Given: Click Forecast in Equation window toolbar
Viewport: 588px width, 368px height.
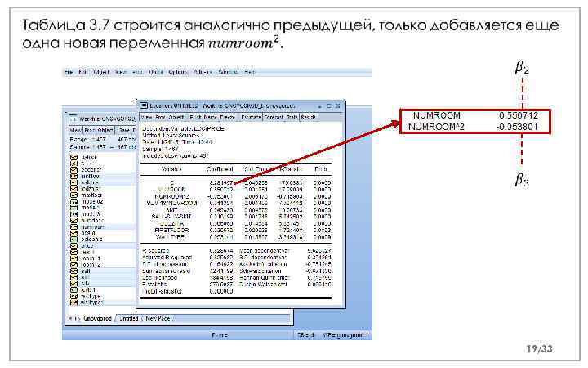Looking at the screenshot, I should point(274,118).
